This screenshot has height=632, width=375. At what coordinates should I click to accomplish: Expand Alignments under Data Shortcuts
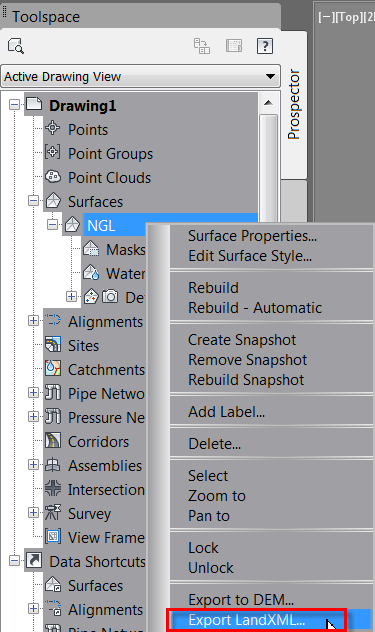point(33,608)
